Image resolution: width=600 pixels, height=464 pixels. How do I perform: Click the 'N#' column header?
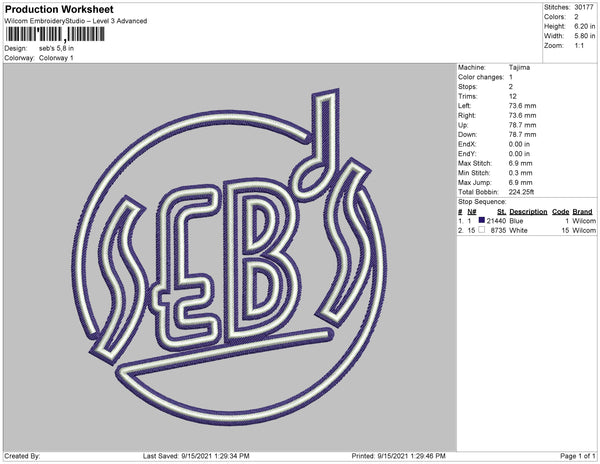click(472, 212)
